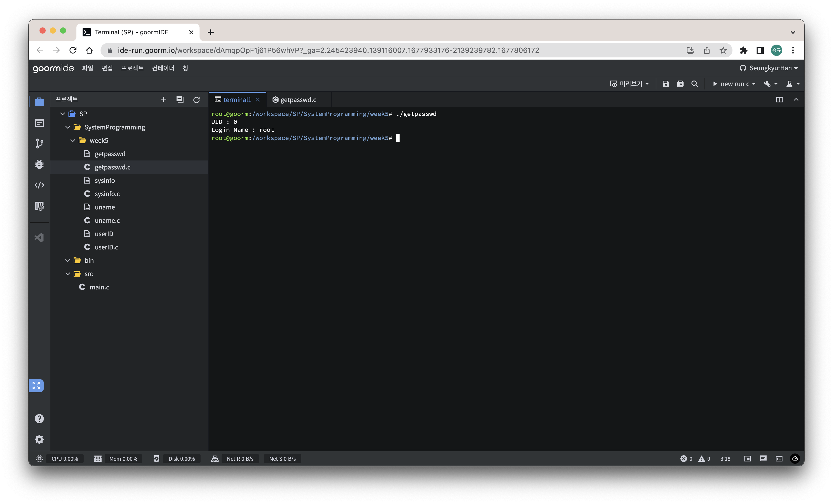Refresh the project tree
This screenshot has width=833, height=504.
196,100
